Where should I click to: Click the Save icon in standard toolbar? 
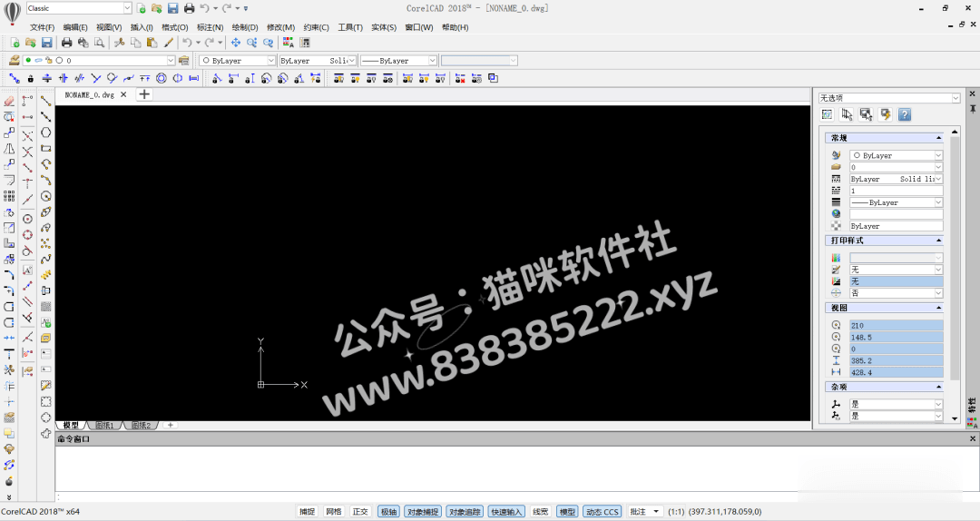(x=47, y=43)
